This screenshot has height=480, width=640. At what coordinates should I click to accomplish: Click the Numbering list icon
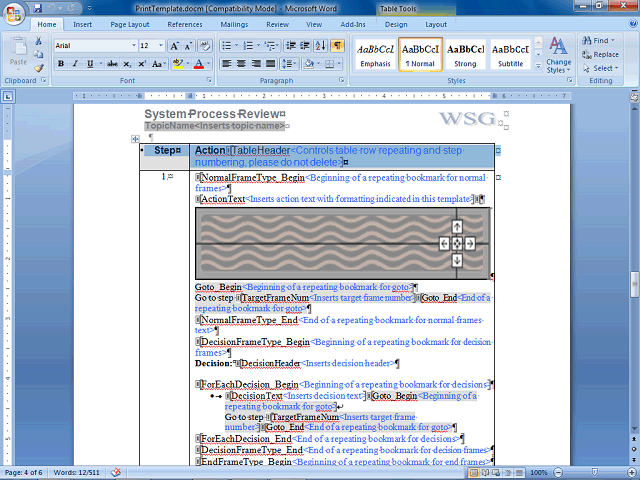tap(248, 46)
